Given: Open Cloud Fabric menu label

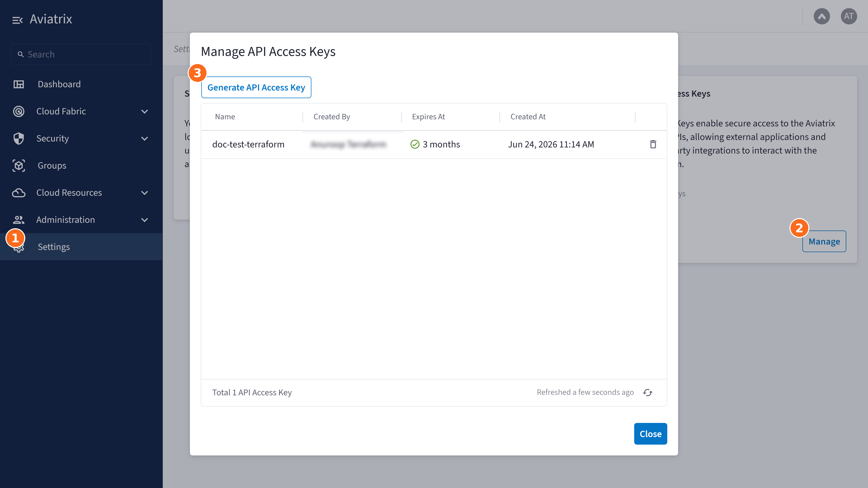Looking at the screenshot, I should 61,111.
